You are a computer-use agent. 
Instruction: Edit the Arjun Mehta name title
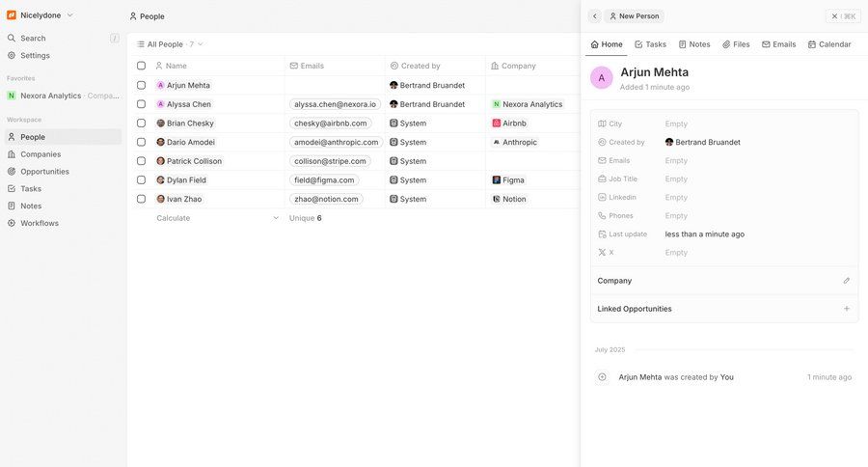(654, 72)
